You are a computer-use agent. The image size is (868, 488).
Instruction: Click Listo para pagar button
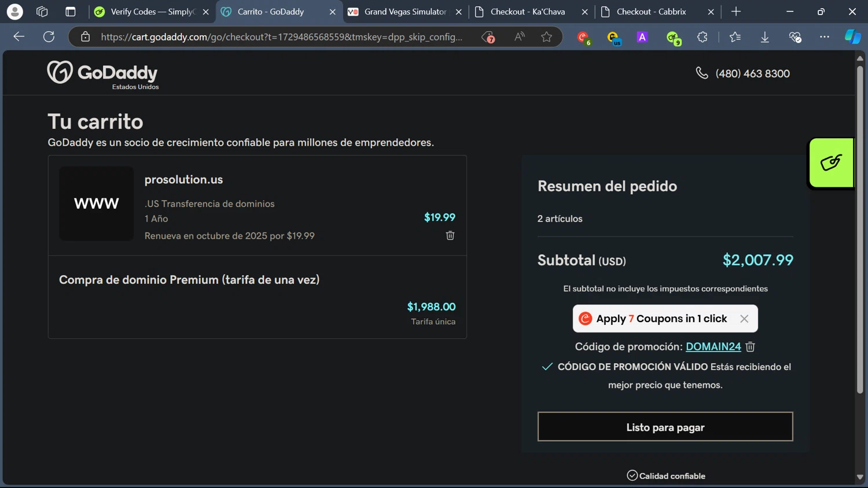pyautogui.click(x=665, y=427)
